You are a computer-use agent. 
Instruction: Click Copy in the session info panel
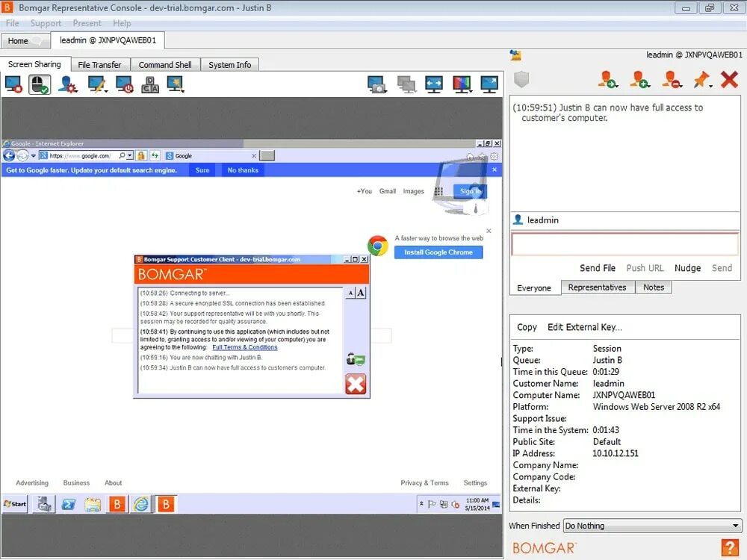(x=527, y=327)
